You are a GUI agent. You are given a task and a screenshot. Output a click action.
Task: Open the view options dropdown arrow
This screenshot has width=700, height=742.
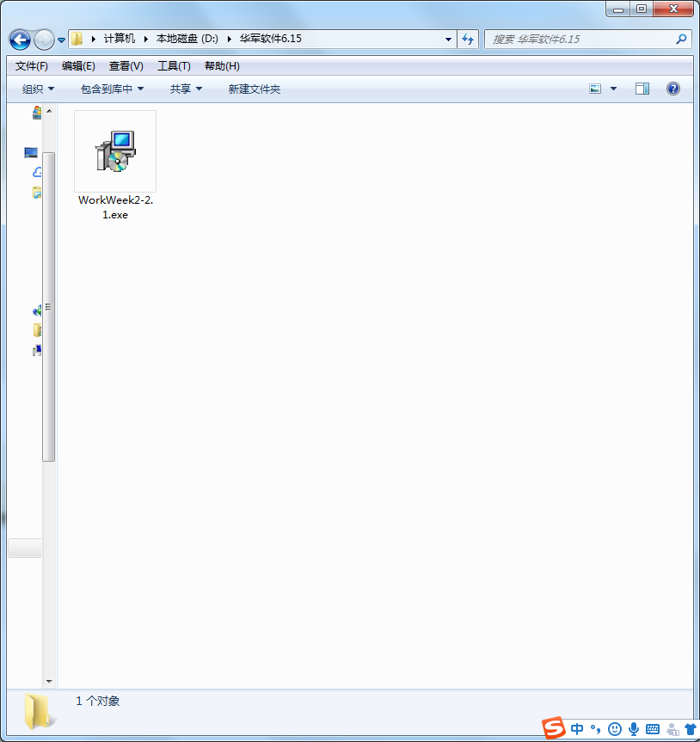(613, 89)
